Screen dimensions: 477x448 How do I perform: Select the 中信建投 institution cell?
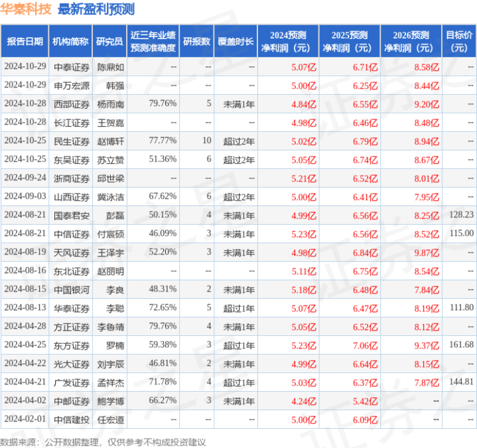72,420
